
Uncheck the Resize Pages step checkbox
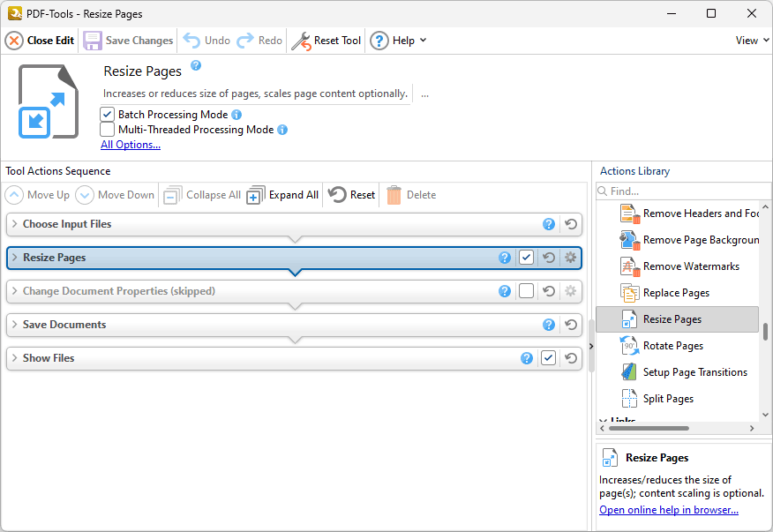tap(526, 258)
